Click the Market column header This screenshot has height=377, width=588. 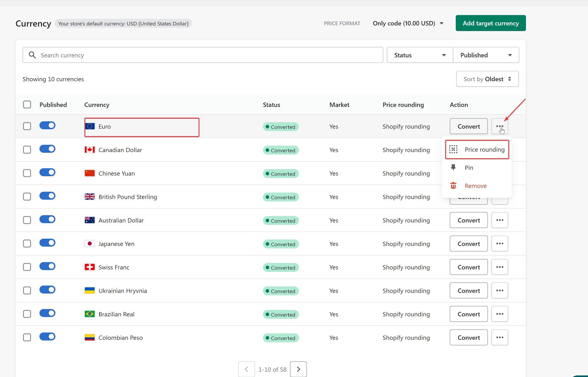tap(339, 105)
